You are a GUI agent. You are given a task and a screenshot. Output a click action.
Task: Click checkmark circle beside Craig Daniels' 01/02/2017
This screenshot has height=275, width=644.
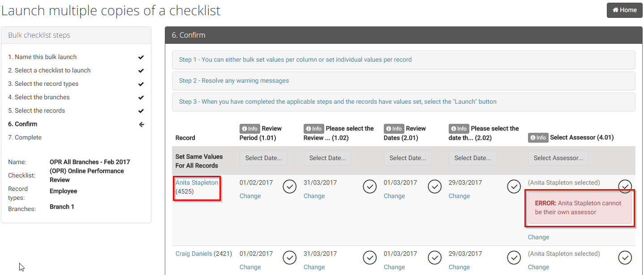click(x=290, y=258)
